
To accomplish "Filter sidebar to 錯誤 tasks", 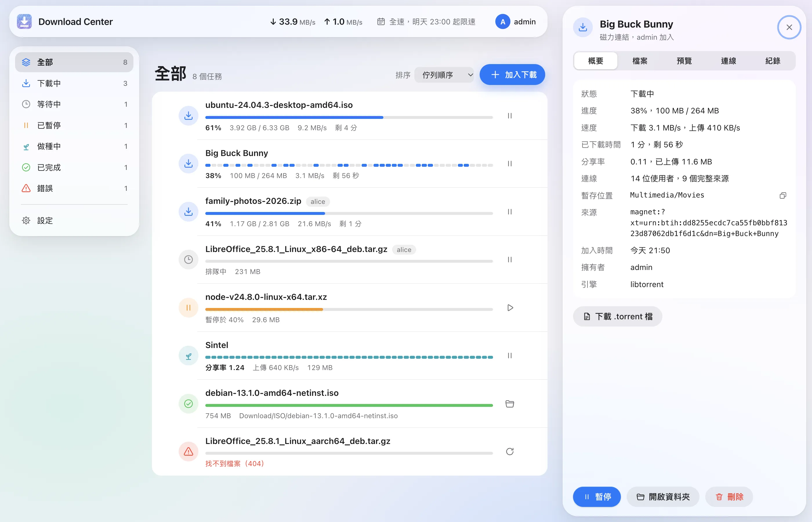I will pos(74,188).
